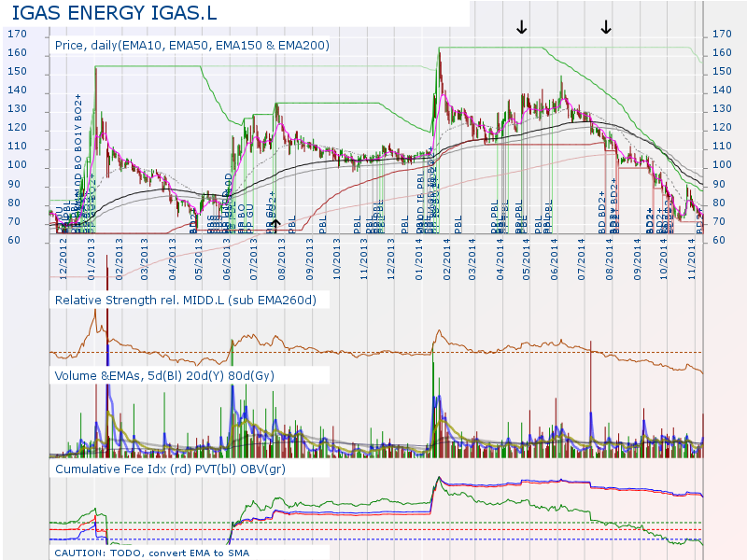
Task: Choose the 110 value on the right price axis
Action: (722, 146)
